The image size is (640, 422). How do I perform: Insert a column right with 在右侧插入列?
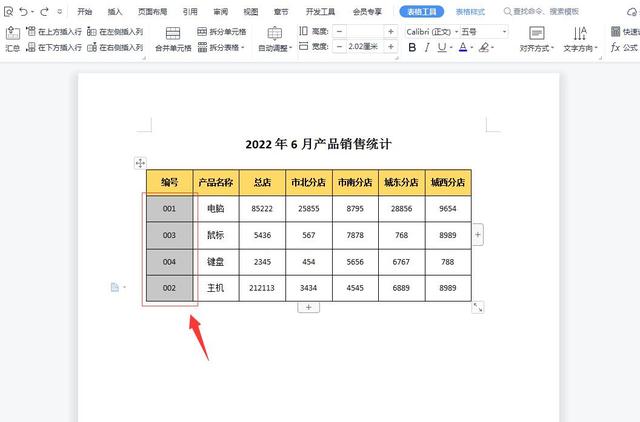115,47
